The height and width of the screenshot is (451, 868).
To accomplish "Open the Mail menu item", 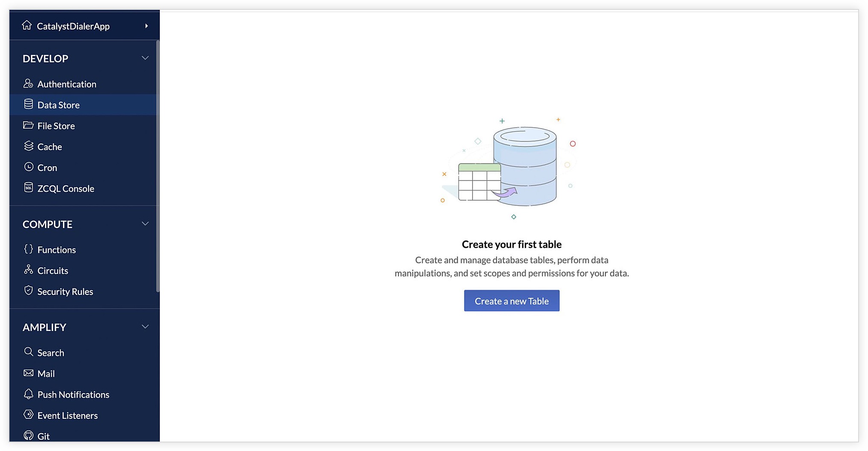I will point(46,374).
